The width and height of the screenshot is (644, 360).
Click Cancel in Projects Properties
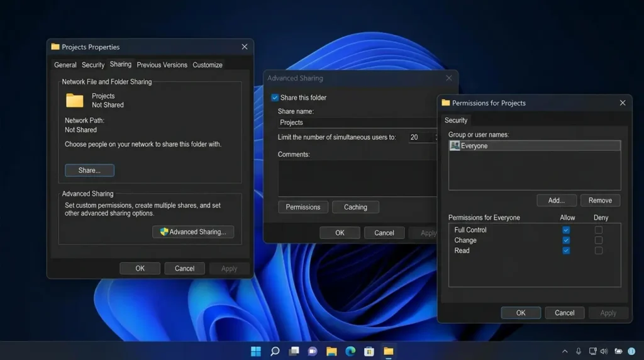tap(184, 268)
